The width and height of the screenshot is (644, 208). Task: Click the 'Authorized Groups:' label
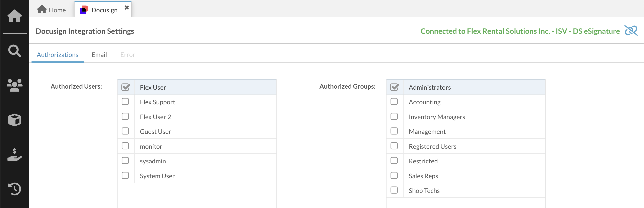click(347, 86)
